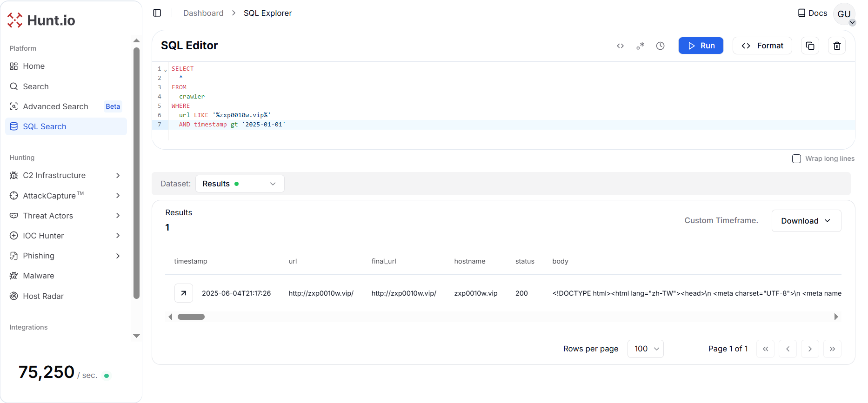Screen dimensions: 868x403
Task: Format the SQL query
Action: click(762, 46)
